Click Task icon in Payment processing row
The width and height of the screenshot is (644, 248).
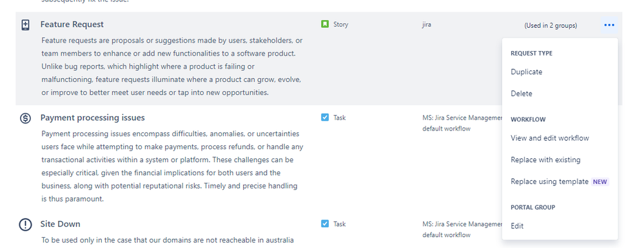click(x=325, y=118)
